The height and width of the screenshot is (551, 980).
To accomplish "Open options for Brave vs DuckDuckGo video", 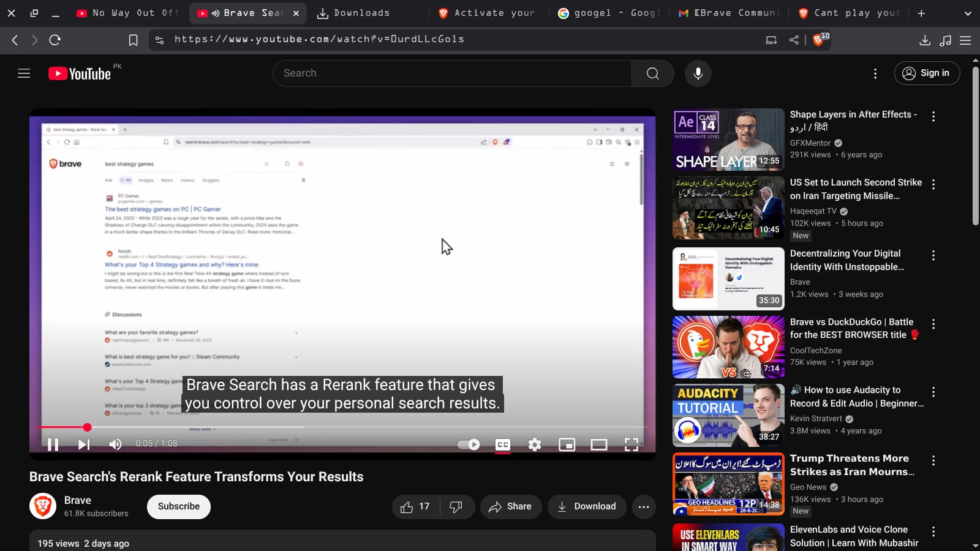I will click(x=933, y=324).
